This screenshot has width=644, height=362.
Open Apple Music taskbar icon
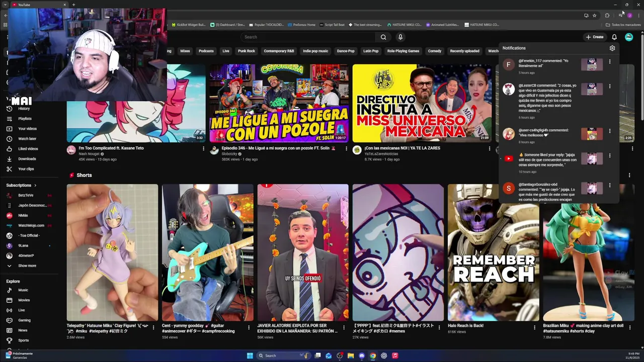[x=395, y=356]
